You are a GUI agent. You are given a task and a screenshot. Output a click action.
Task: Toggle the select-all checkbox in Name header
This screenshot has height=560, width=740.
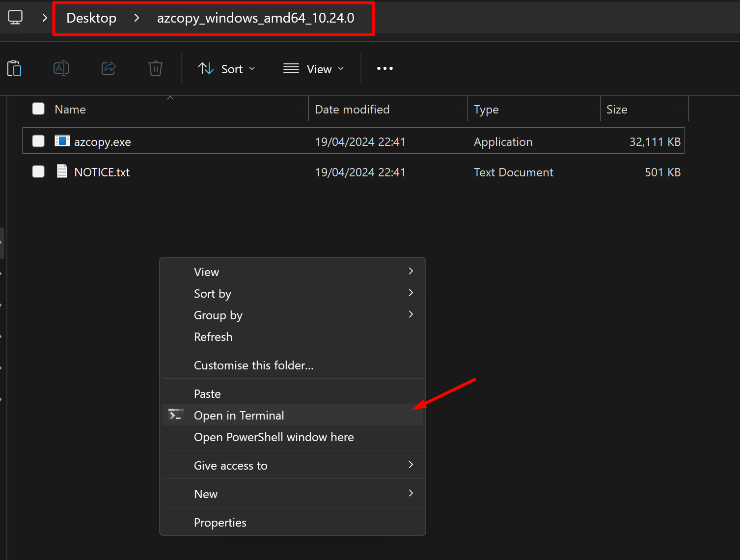pyautogui.click(x=38, y=109)
